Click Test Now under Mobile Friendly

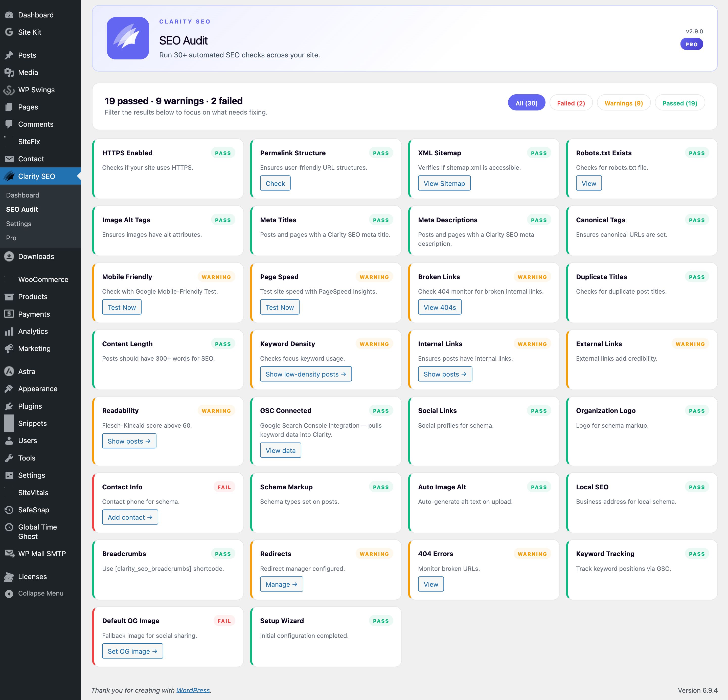[x=122, y=307]
